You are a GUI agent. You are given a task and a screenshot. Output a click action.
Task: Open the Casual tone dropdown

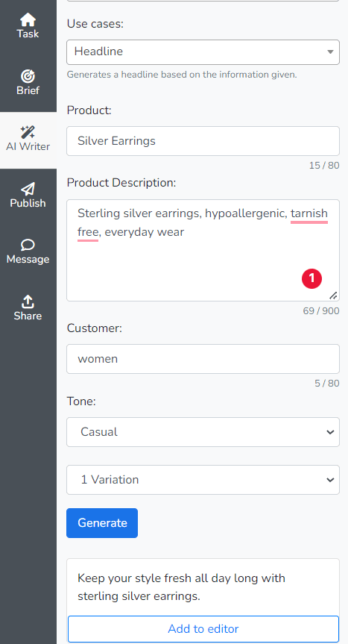(203, 432)
